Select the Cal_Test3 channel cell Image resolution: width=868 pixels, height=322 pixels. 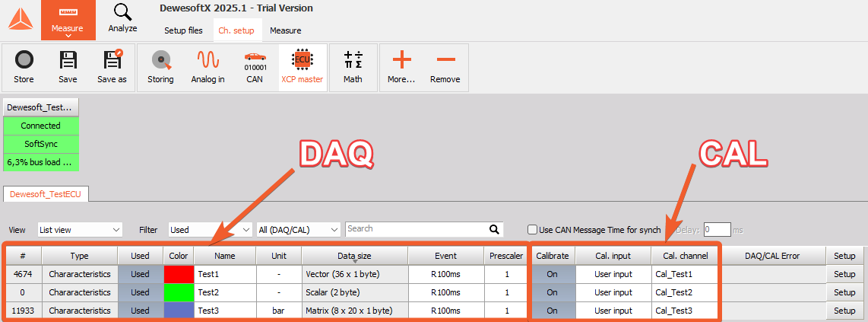coord(685,311)
